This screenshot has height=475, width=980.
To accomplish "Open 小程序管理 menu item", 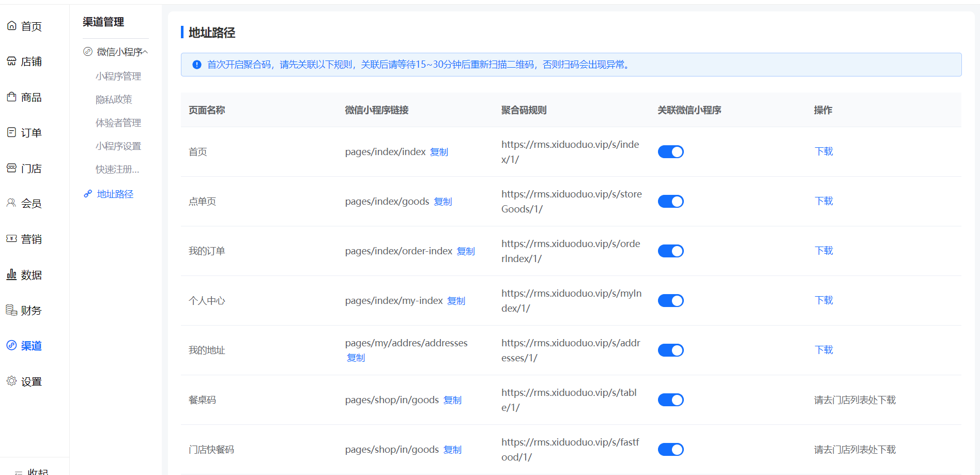I will (118, 76).
